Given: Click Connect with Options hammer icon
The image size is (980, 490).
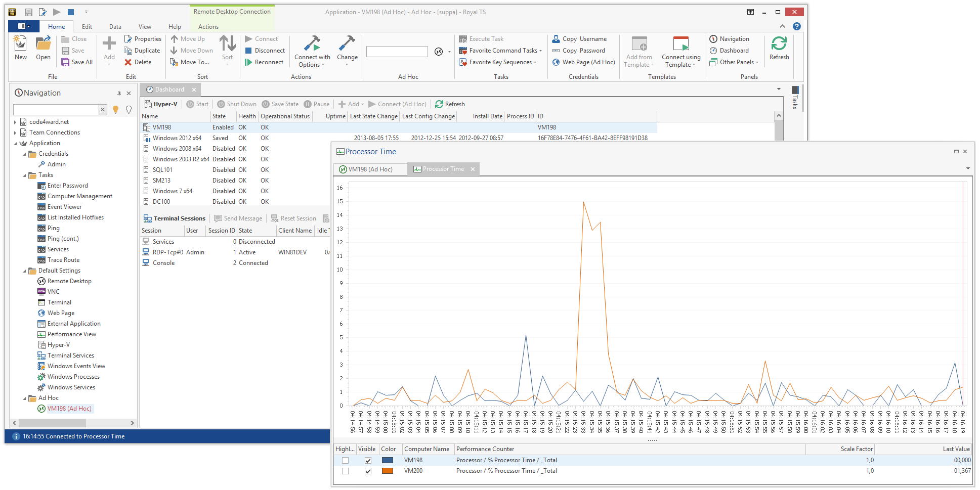Looking at the screenshot, I should [312, 43].
